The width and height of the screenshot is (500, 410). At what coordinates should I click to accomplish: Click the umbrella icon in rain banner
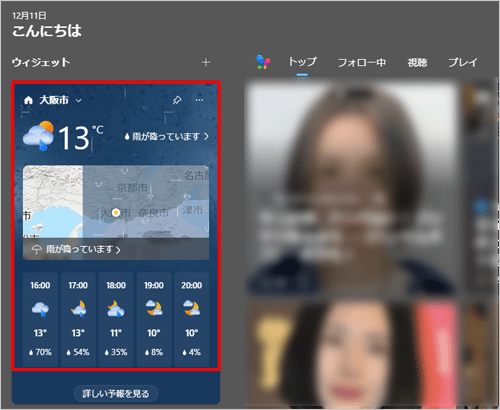click(36, 249)
